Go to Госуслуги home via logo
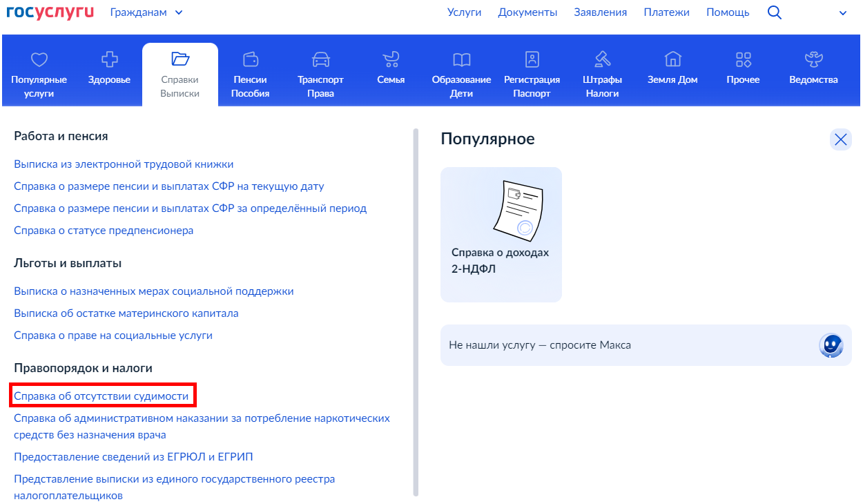 click(x=50, y=12)
